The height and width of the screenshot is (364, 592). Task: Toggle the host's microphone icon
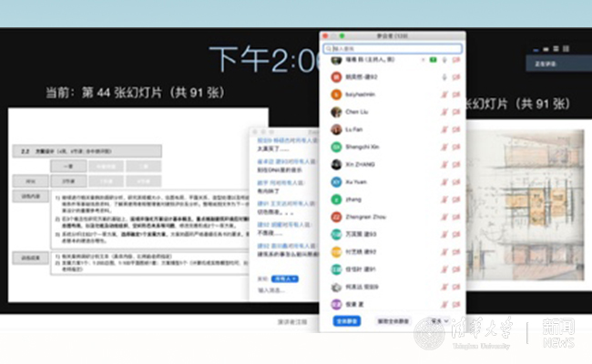[443, 60]
